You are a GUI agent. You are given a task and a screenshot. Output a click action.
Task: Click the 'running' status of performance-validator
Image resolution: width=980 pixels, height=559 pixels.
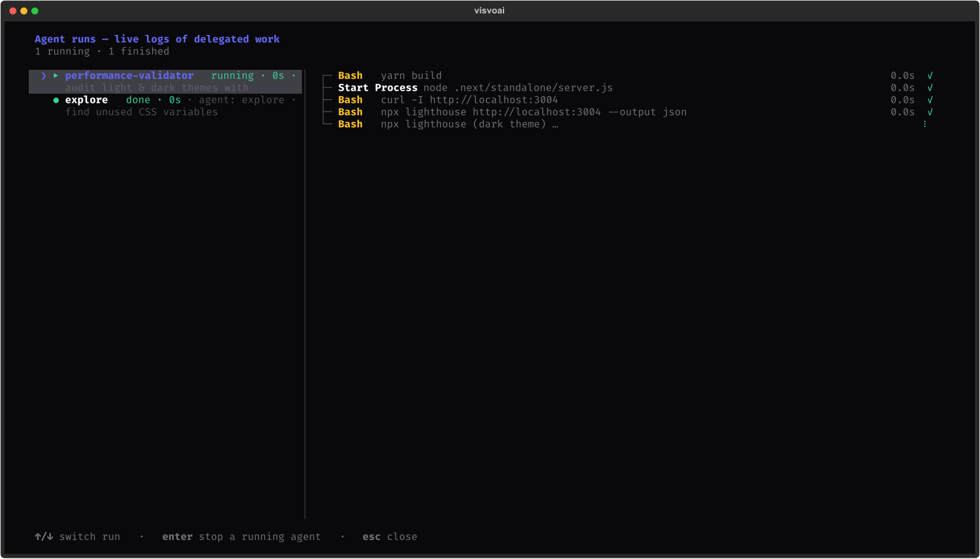pos(232,76)
